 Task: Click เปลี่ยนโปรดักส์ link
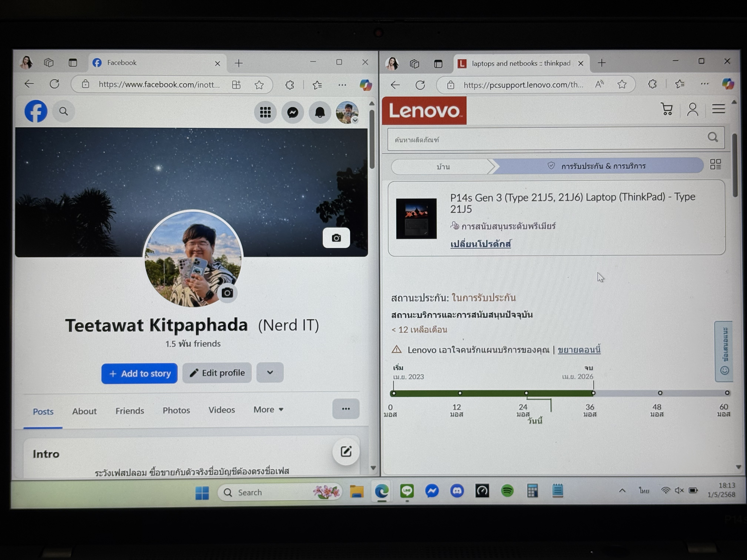click(481, 244)
